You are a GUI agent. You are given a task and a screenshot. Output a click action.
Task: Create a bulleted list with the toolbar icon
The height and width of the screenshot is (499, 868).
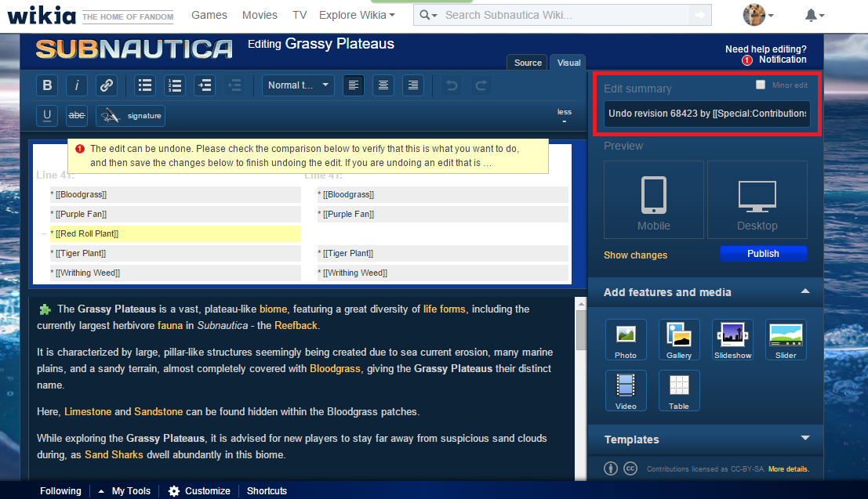coord(145,85)
